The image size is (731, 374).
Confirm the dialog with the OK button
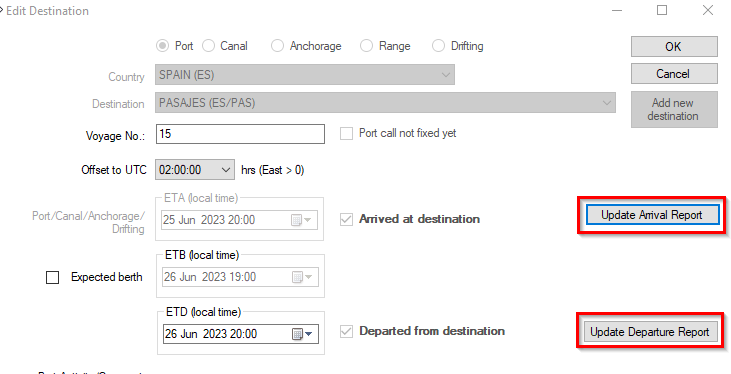point(674,47)
